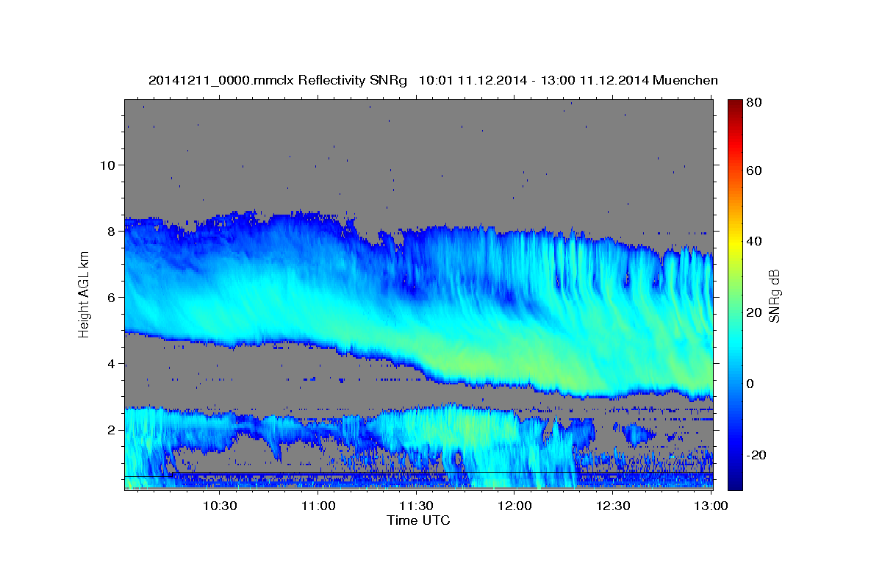Click the height tick label 2
This screenshot has height=588, width=882.
coord(110,430)
